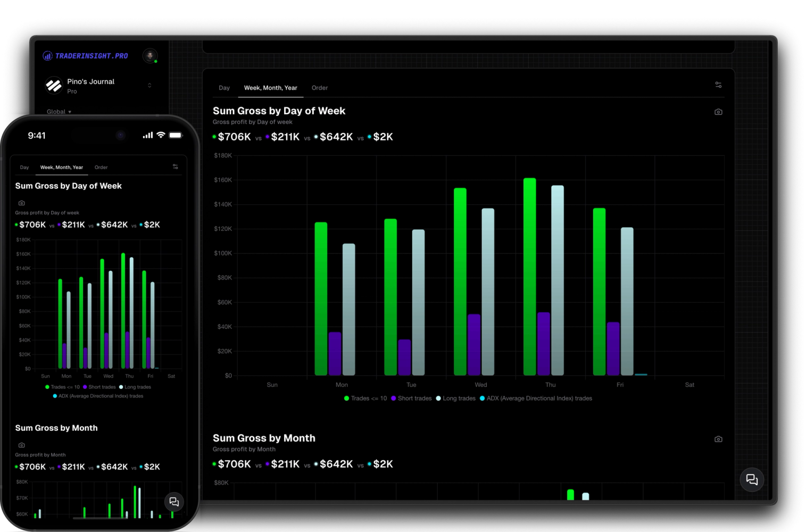The width and height of the screenshot is (806, 532).
Task: Click the Pino's Journal workspace logo
Action: point(53,85)
